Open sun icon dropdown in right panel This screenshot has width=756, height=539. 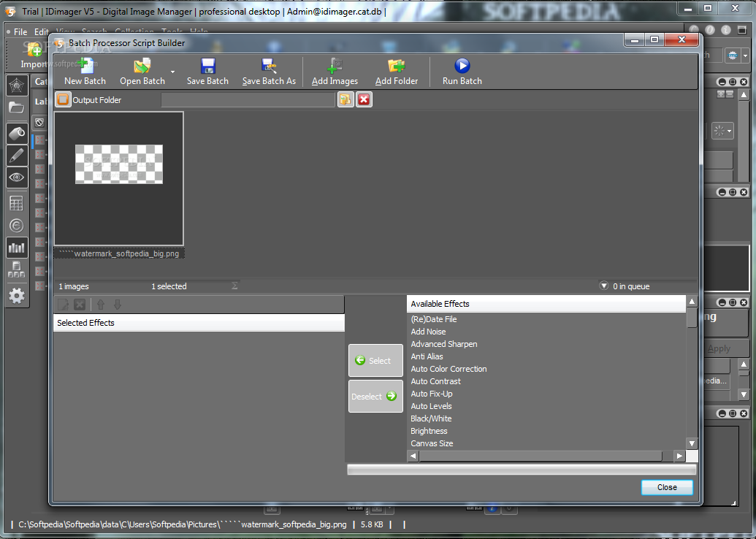[722, 131]
